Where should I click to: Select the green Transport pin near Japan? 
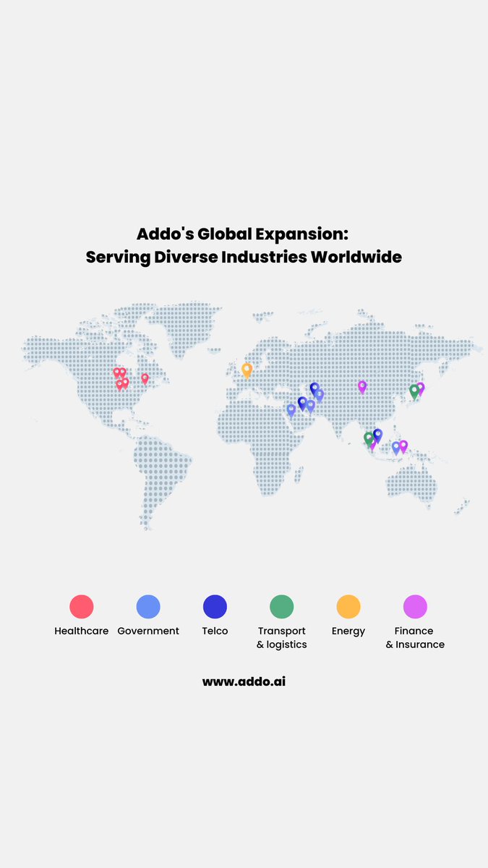click(414, 392)
